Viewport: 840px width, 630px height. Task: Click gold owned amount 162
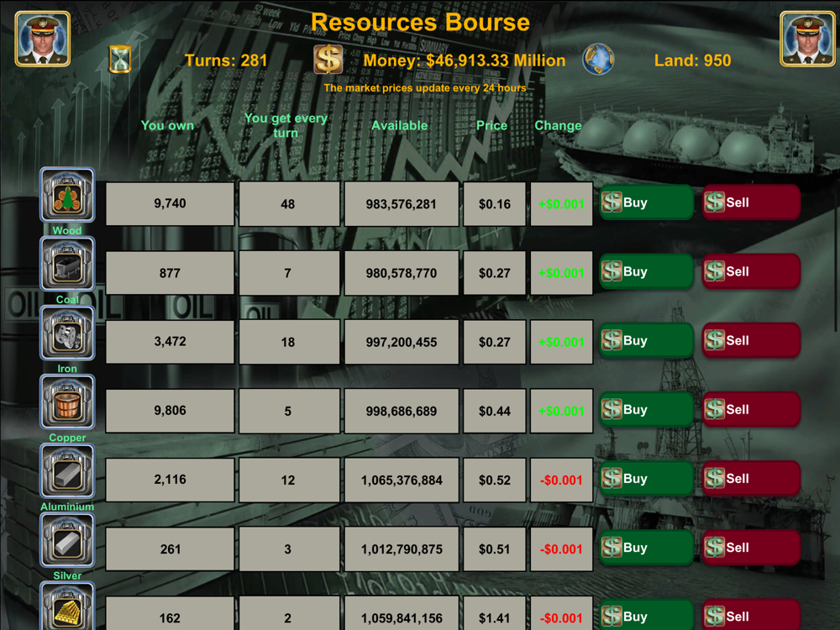tap(170, 614)
